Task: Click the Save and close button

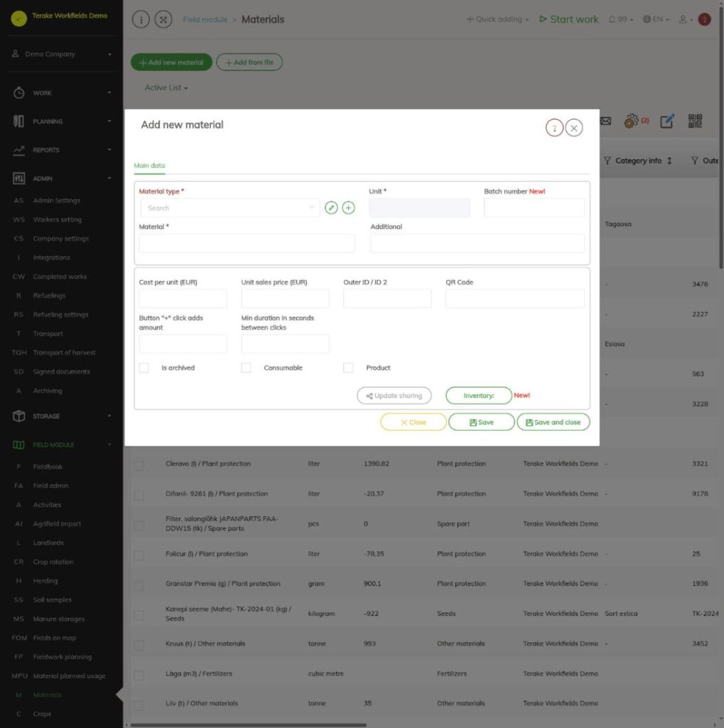Action: 553,422
